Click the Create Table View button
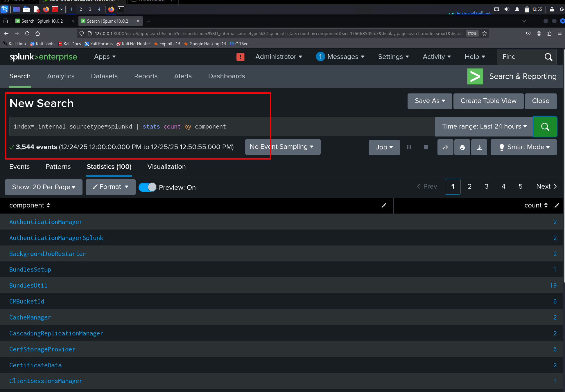 (x=488, y=101)
